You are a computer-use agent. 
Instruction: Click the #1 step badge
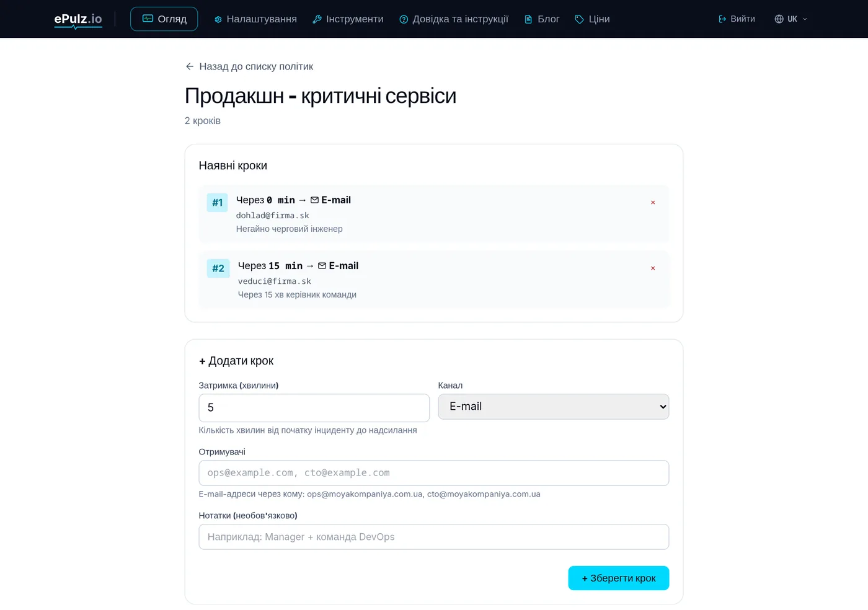pos(217,203)
